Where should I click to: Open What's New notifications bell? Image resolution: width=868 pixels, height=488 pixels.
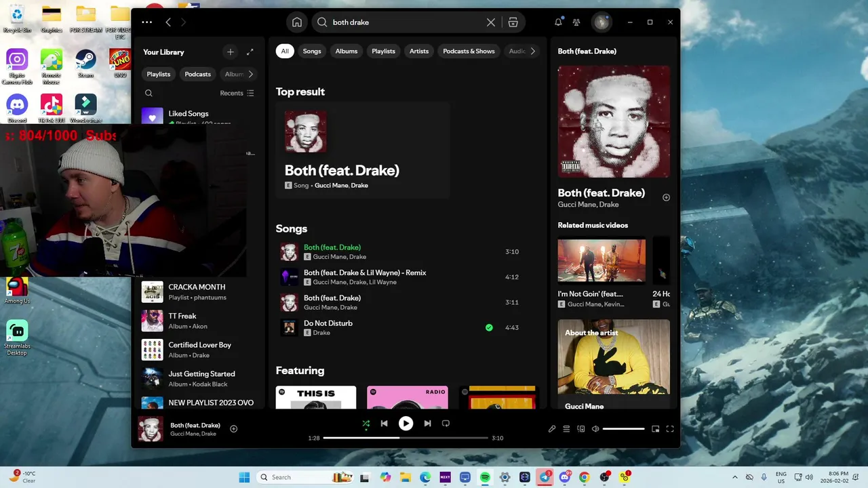558,22
